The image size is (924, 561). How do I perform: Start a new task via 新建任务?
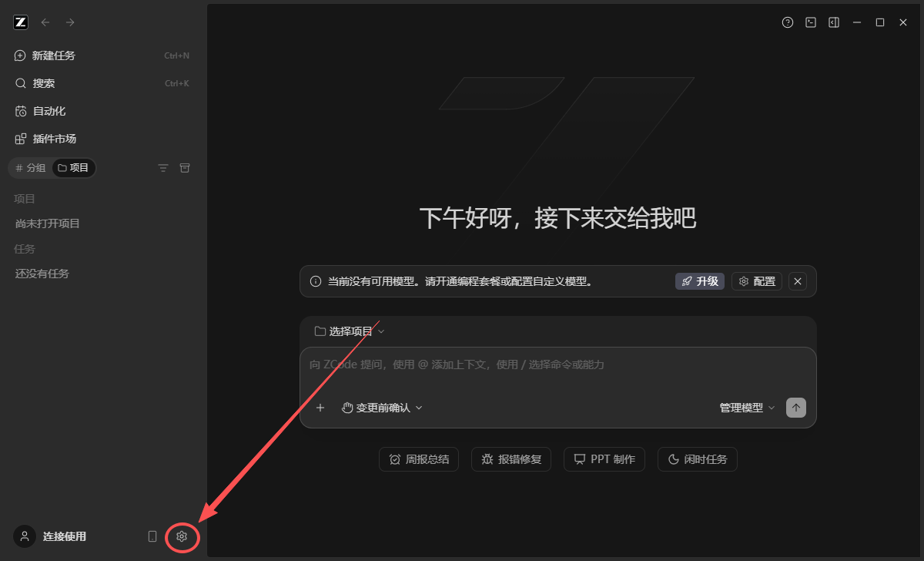(x=102, y=55)
